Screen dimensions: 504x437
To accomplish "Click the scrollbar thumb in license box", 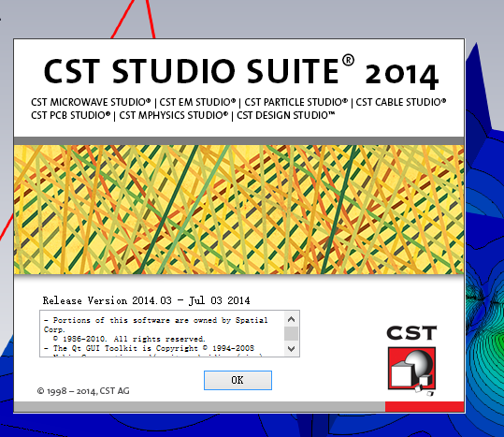I will click(x=291, y=333).
